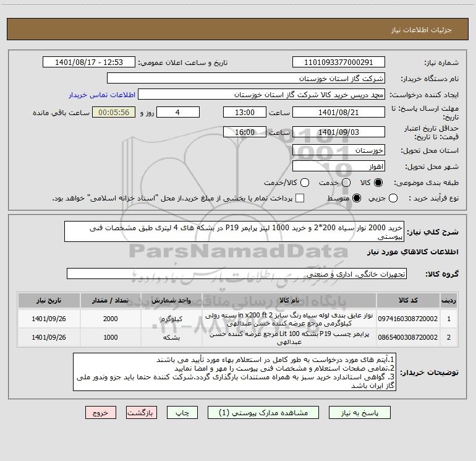Screen dimensions: 476x461
Task: Click the need number field 1101093377000291
Action: point(339,62)
